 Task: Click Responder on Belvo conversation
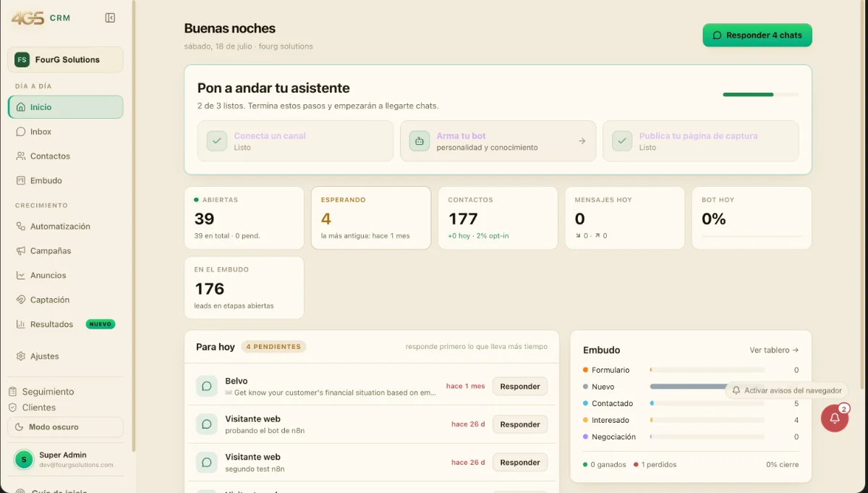(520, 387)
